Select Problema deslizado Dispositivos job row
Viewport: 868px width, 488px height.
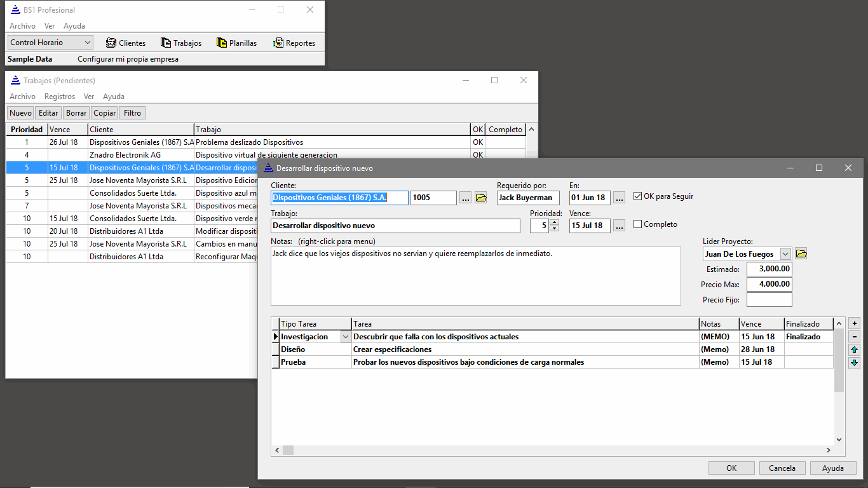[x=266, y=142]
